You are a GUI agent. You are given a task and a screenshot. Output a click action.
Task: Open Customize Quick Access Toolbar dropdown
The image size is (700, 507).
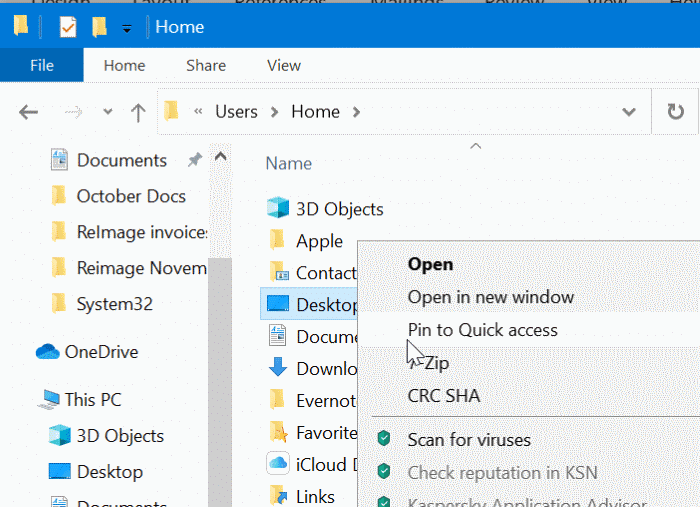(127, 29)
